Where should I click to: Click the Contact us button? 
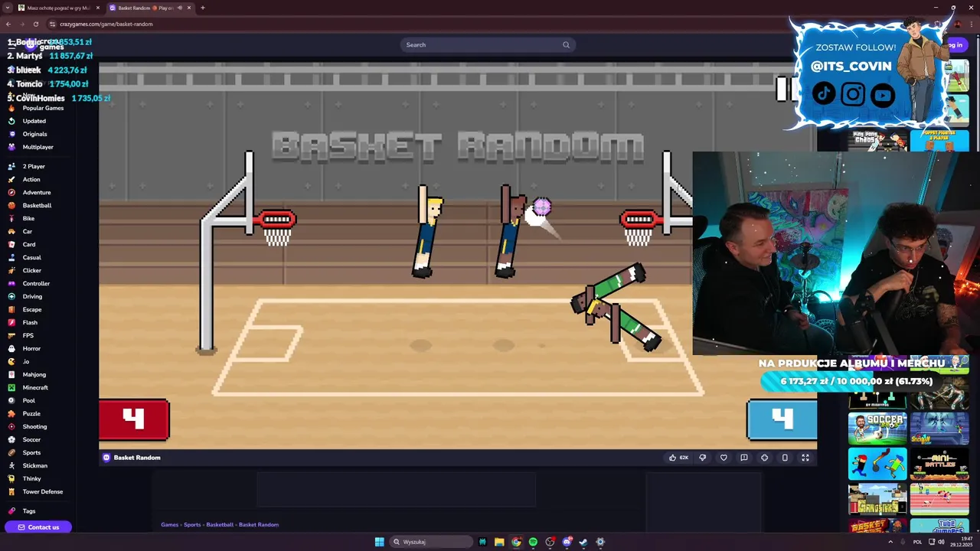click(38, 527)
